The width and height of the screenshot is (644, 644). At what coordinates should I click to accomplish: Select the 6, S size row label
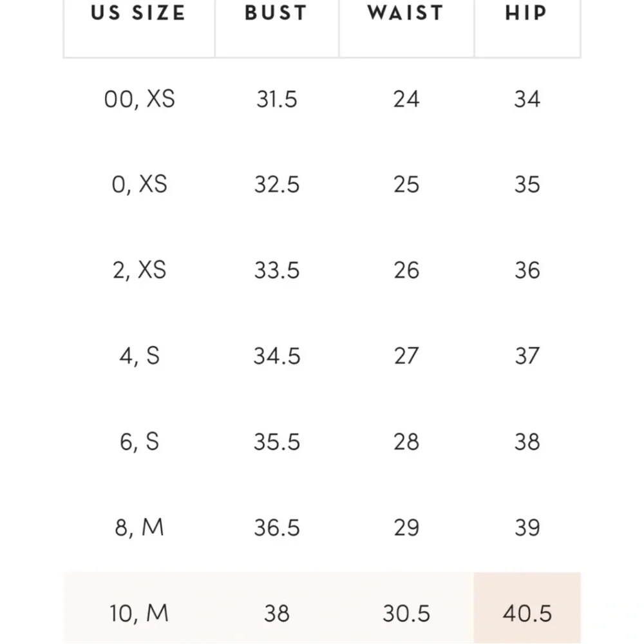point(139,442)
